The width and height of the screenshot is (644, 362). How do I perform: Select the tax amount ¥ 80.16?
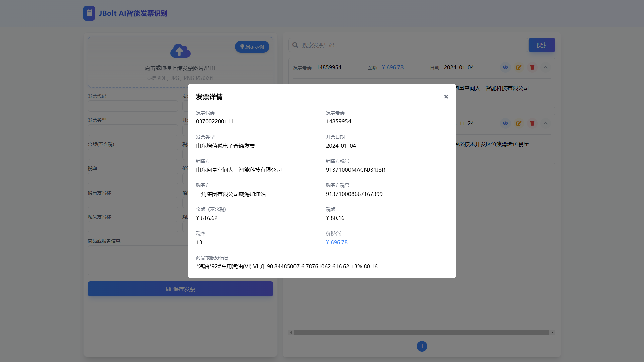335,218
